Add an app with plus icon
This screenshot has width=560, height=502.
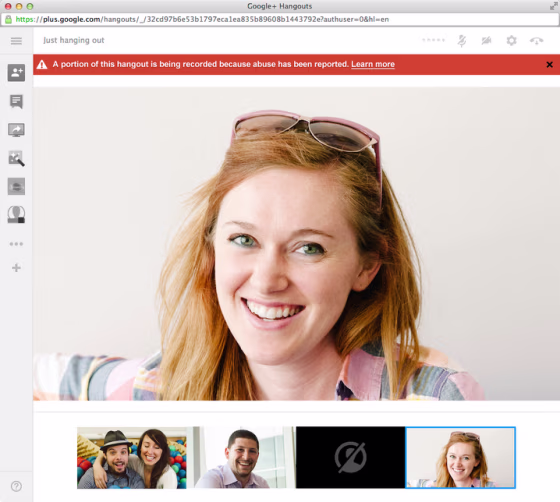point(16,268)
